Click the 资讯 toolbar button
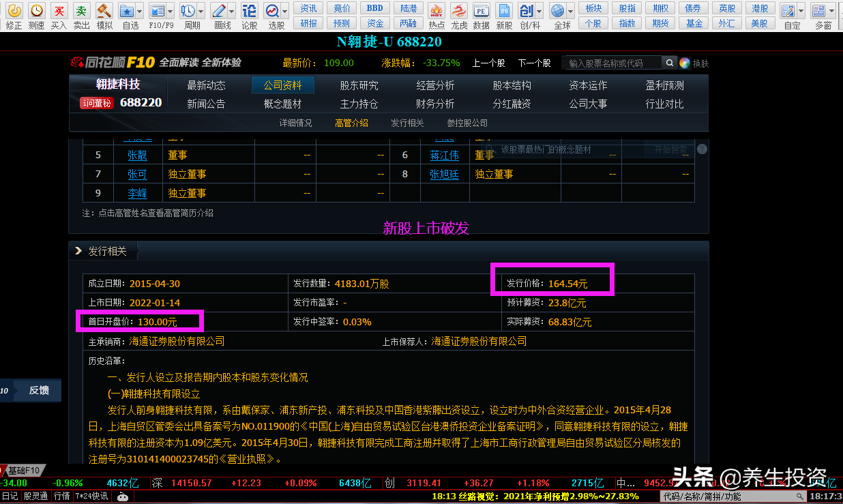 click(308, 8)
